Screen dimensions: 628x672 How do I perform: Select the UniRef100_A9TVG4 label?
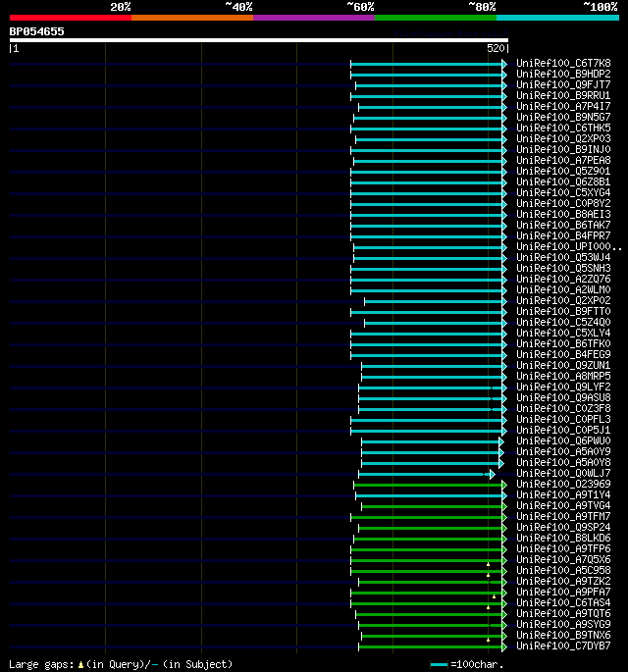[x=563, y=505]
